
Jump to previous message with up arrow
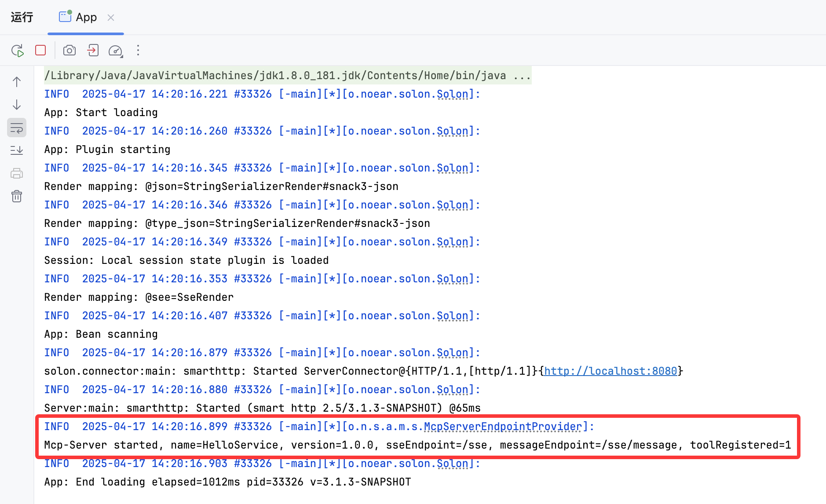coord(16,81)
